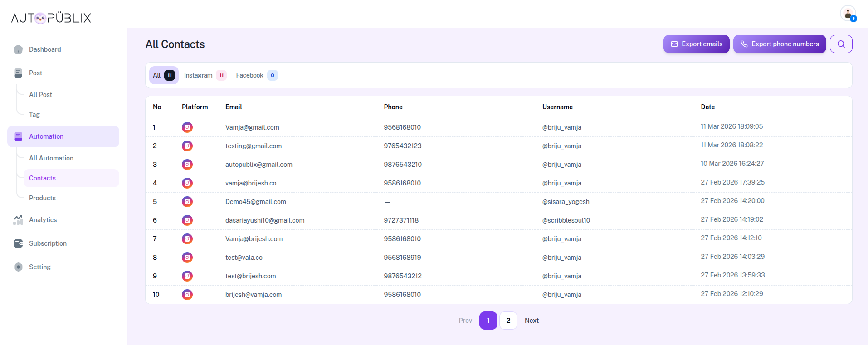Click the Setting gear icon
The image size is (868, 345).
click(18, 267)
